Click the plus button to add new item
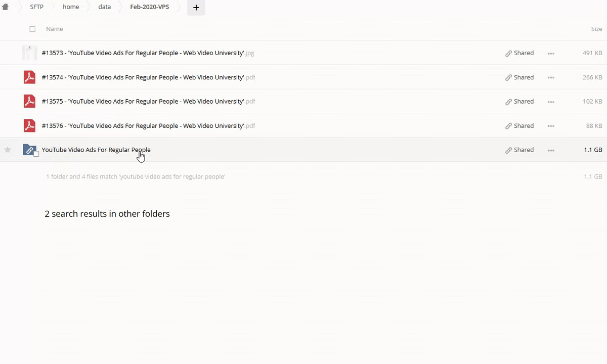 click(196, 8)
